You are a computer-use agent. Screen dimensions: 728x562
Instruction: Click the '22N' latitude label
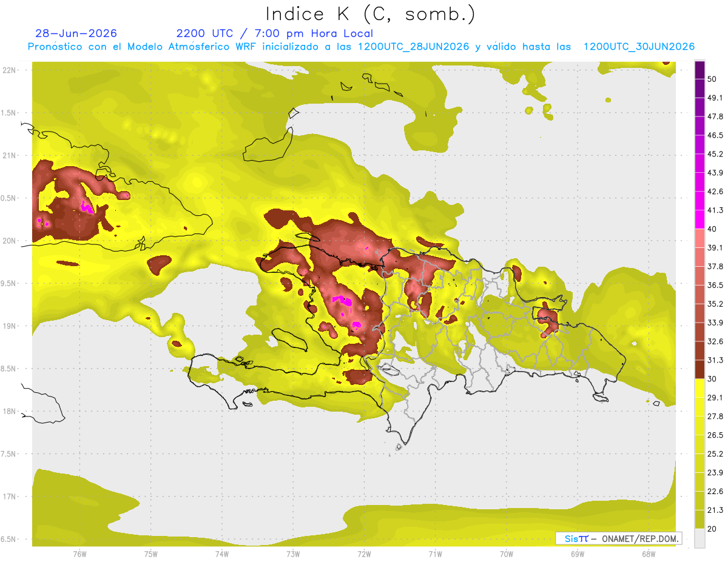(10, 70)
